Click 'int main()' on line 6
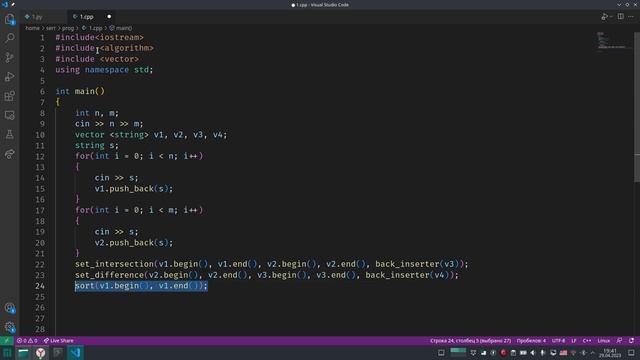Viewport: 640px width, 360px height. pyautogui.click(x=80, y=91)
